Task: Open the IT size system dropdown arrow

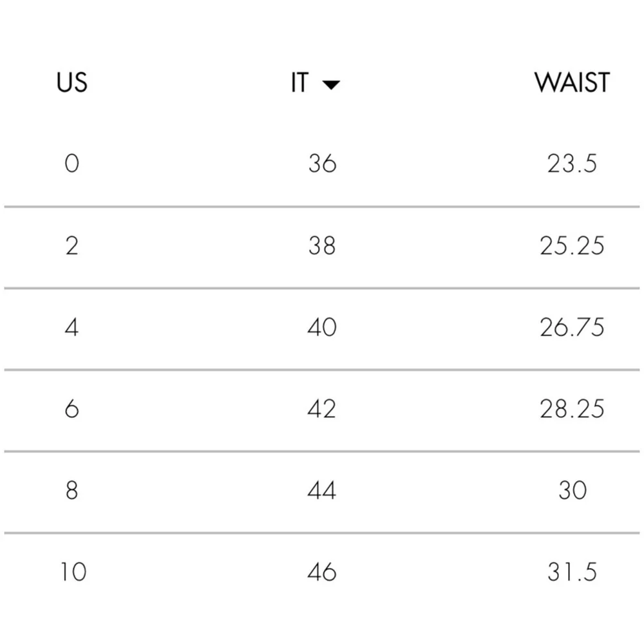Action: coord(330,85)
